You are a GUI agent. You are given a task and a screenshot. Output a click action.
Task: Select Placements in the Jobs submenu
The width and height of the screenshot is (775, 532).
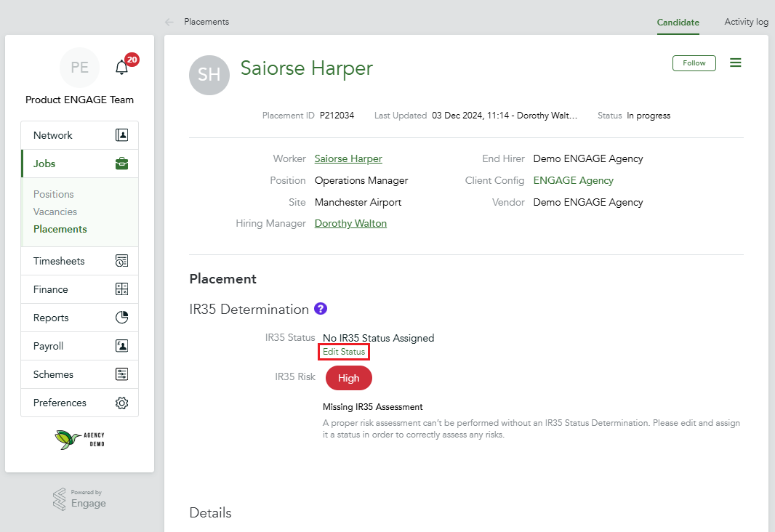click(x=60, y=229)
